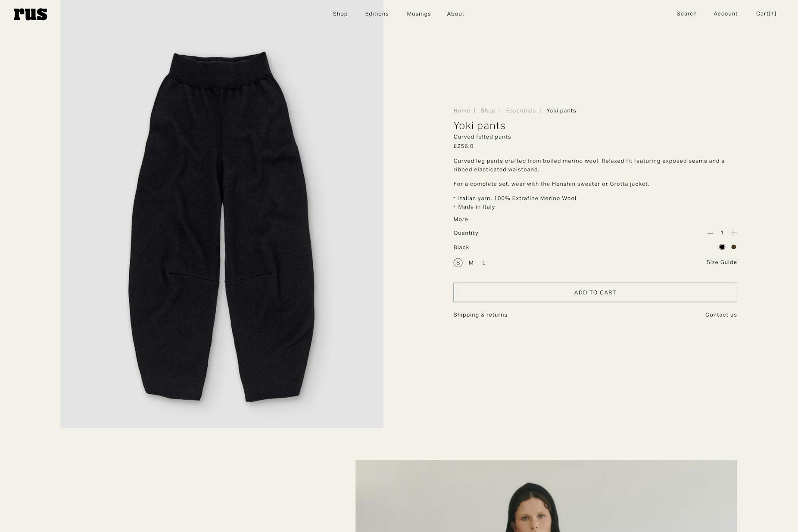Add the Yoki pants to cart
Screen dimensions: 798x532
[x=595, y=292]
